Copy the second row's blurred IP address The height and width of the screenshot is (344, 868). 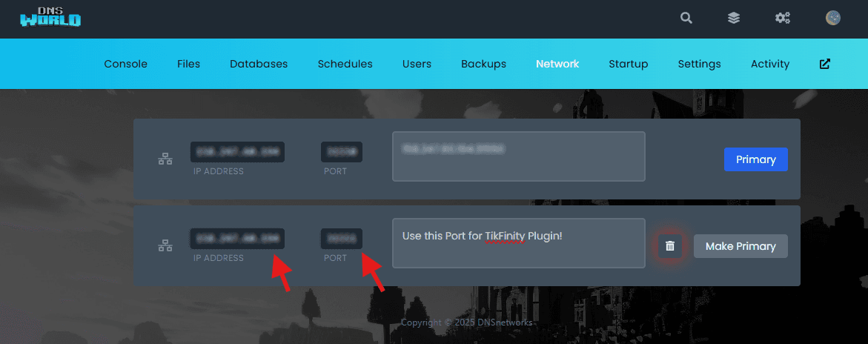pos(237,238)
